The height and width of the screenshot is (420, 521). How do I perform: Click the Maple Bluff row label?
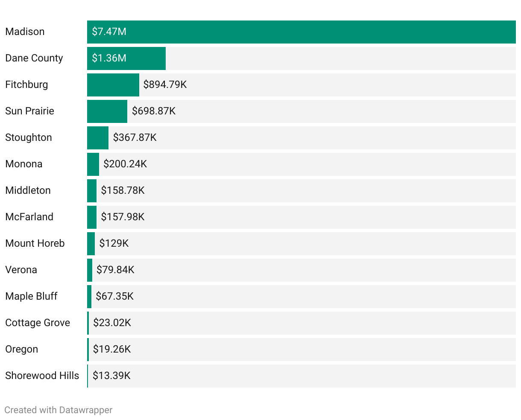tap(31, 296)
